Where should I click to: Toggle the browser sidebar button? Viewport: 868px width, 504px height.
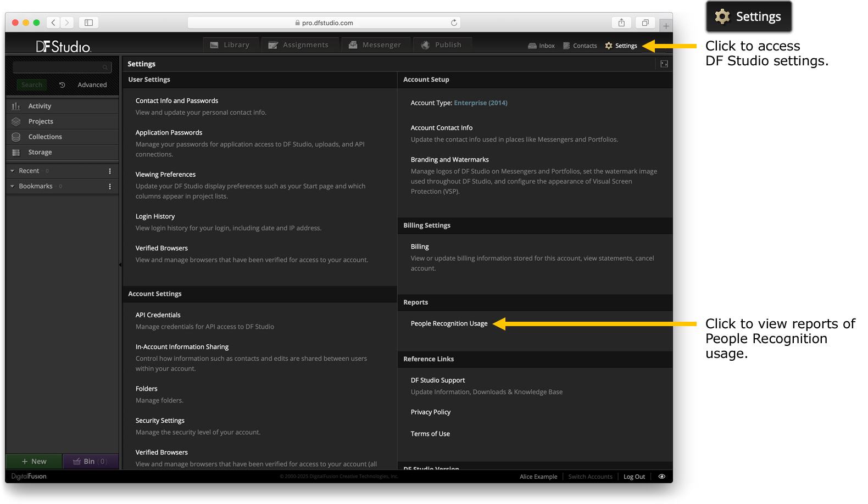click(88, 23)
